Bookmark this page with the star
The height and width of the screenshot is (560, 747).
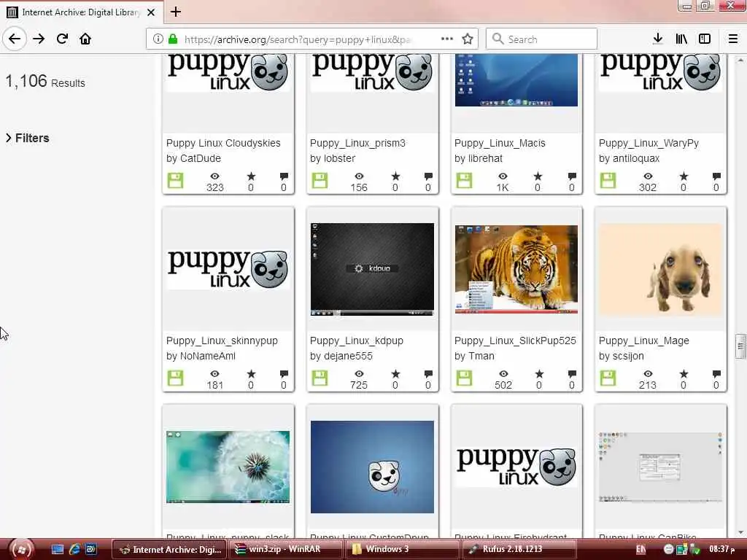point(468,39)
